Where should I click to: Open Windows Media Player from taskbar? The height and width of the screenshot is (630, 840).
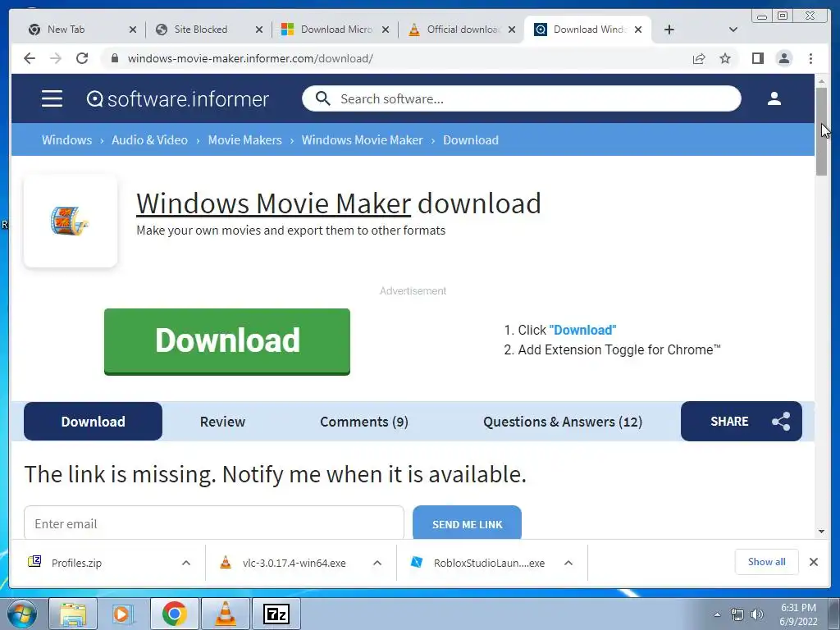tap(121, 614)
